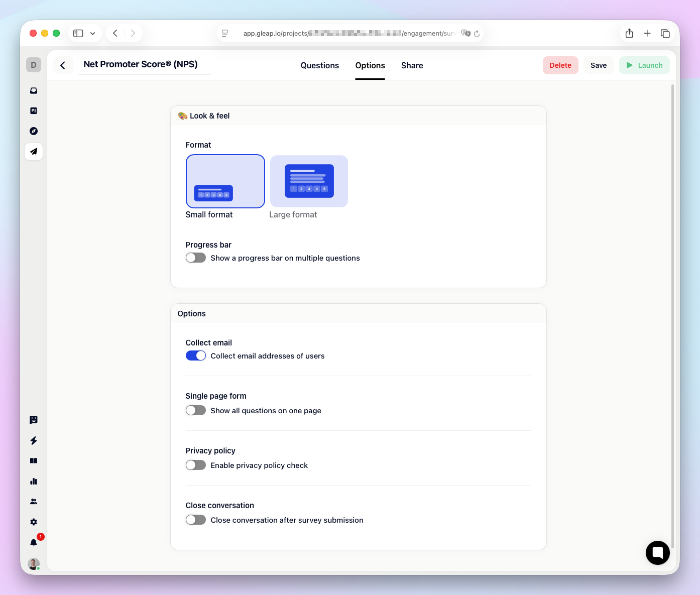700x595 pixels.
Task: Click the browser address bar URL
Action: [349, 33]
